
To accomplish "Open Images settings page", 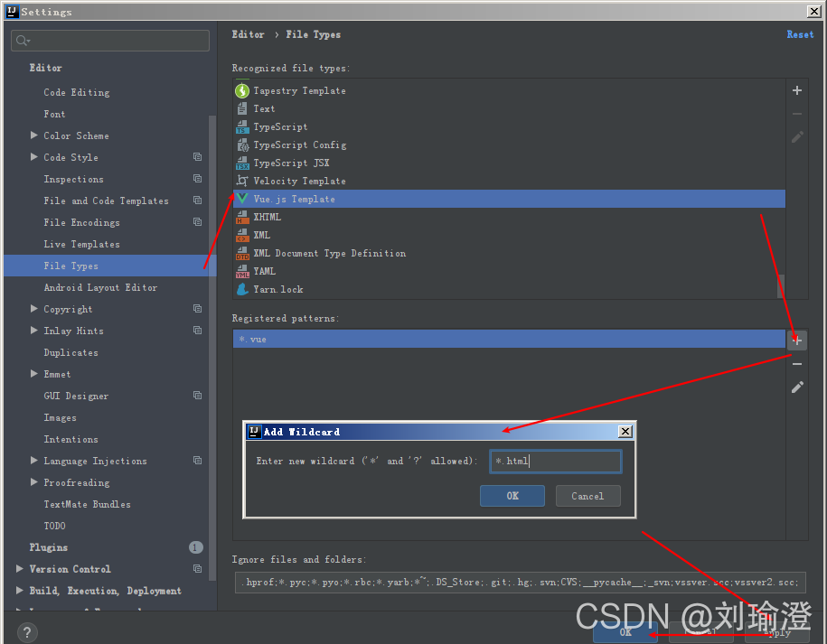I will click(60, 417).
